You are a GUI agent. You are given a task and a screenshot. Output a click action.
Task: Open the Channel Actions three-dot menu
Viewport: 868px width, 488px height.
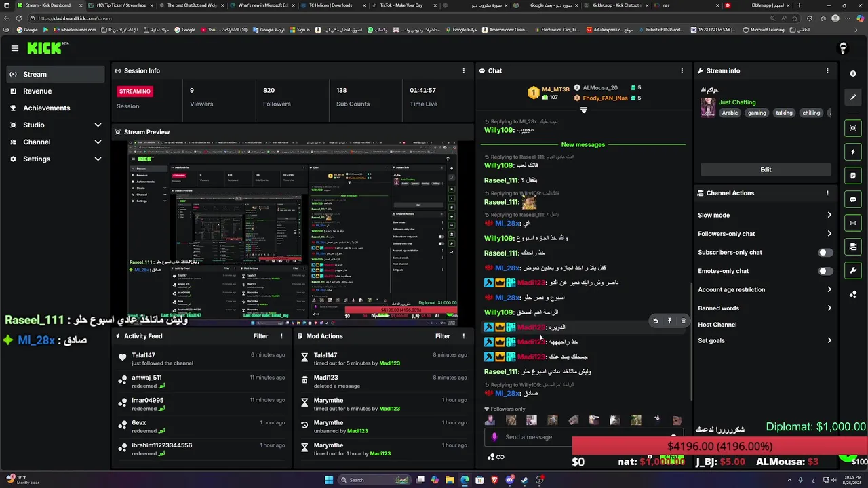click(827, 193)
